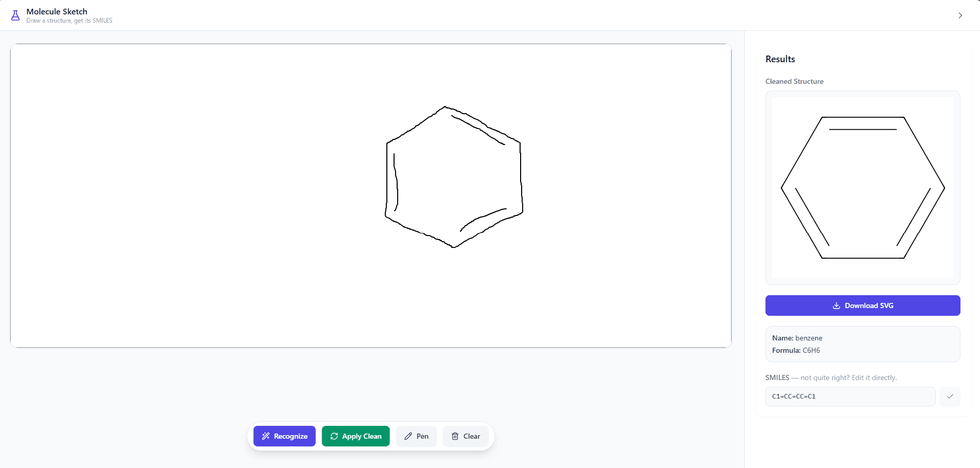Confirm the SMILES edit with the checkmark

coord(950,397)
